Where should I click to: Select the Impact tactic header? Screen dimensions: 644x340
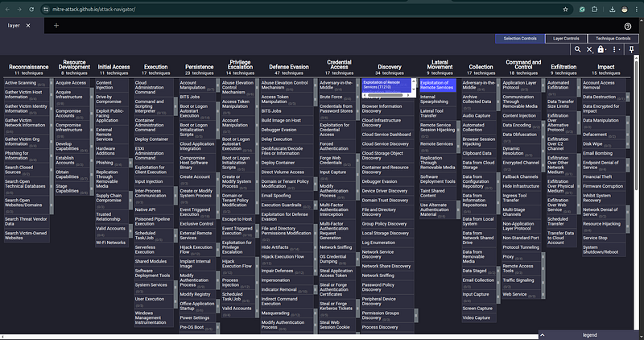(x=606, y=67)
